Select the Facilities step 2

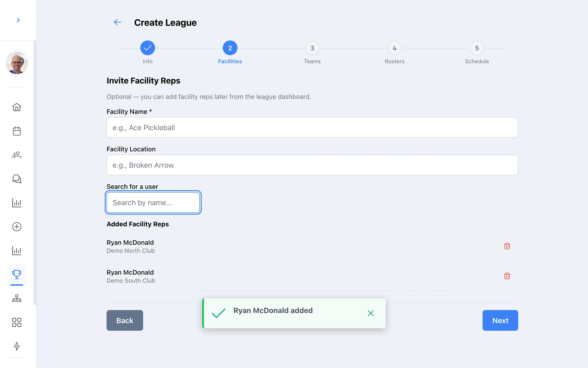[x=230, y=48]
